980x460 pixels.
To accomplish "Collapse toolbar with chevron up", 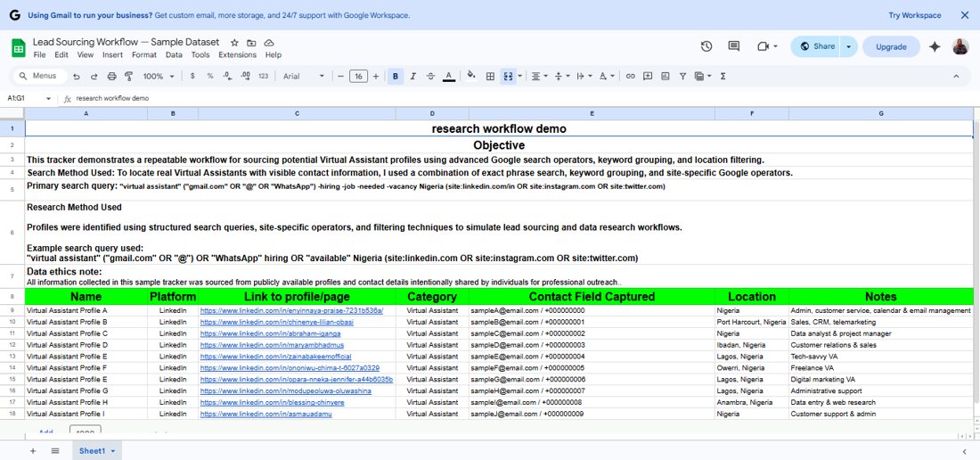I will tap(956, 77).
